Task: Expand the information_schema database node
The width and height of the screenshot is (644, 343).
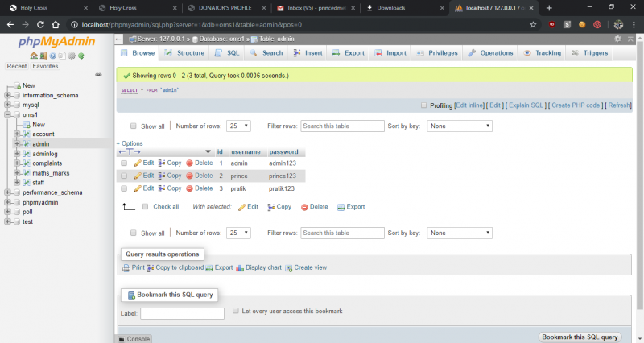Action: point(7,95)
